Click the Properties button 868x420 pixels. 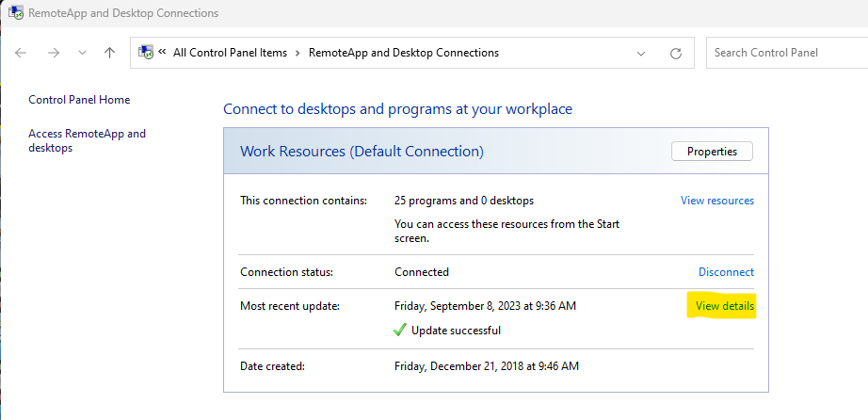click(x=712, y=152)
